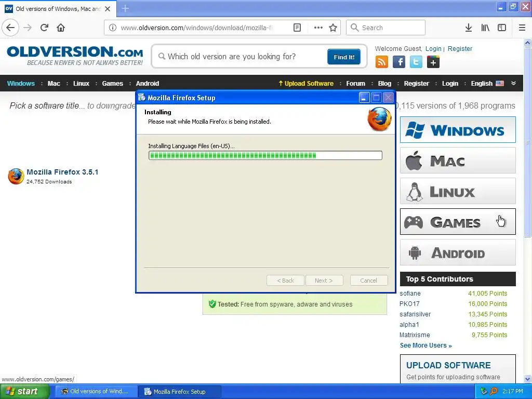
Task: Open the Forum menu item
Action: pos(355,84)
